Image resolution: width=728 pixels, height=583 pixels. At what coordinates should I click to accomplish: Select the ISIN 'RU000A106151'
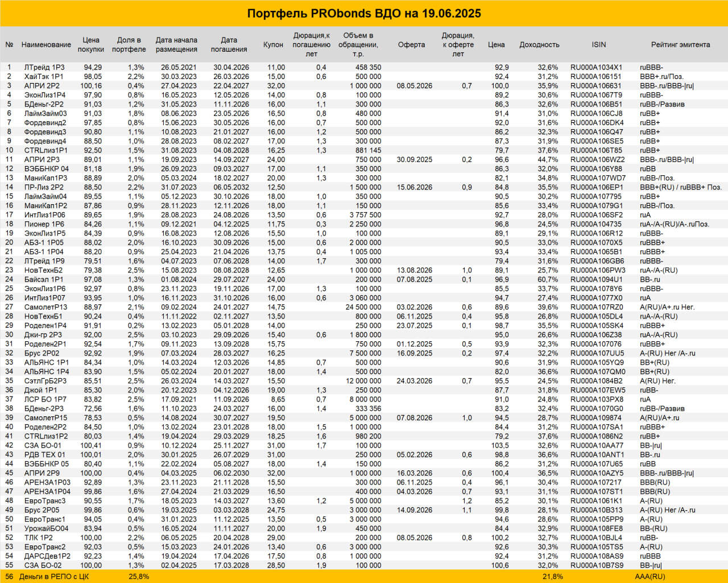596,76
